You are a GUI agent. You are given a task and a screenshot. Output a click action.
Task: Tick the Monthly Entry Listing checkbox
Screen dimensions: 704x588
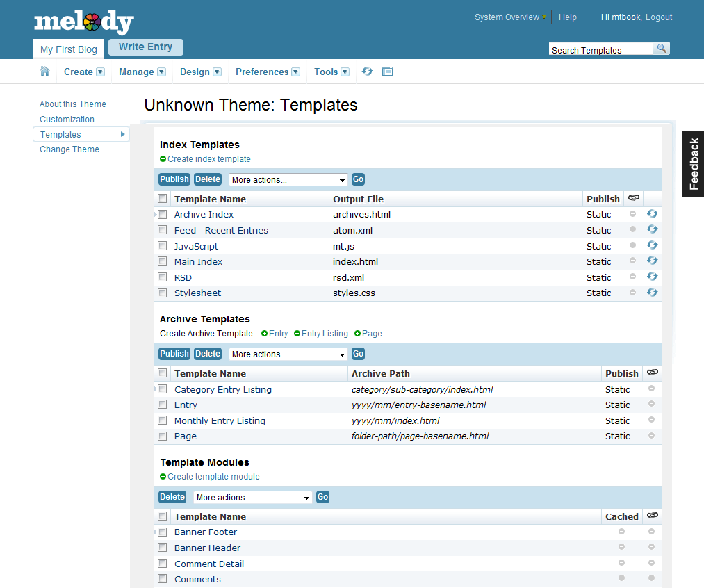[163, 420]
